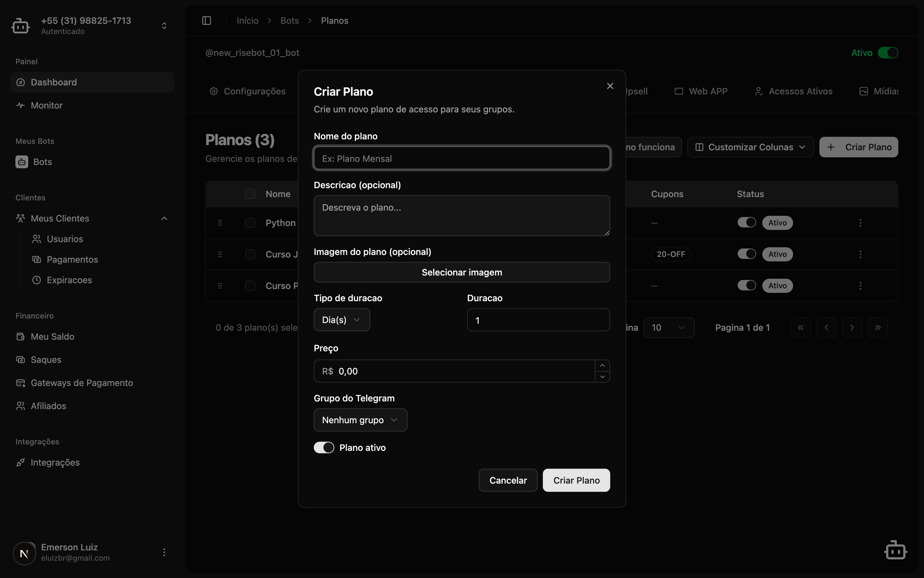Switch to the Web APP tab

[701, 92]
